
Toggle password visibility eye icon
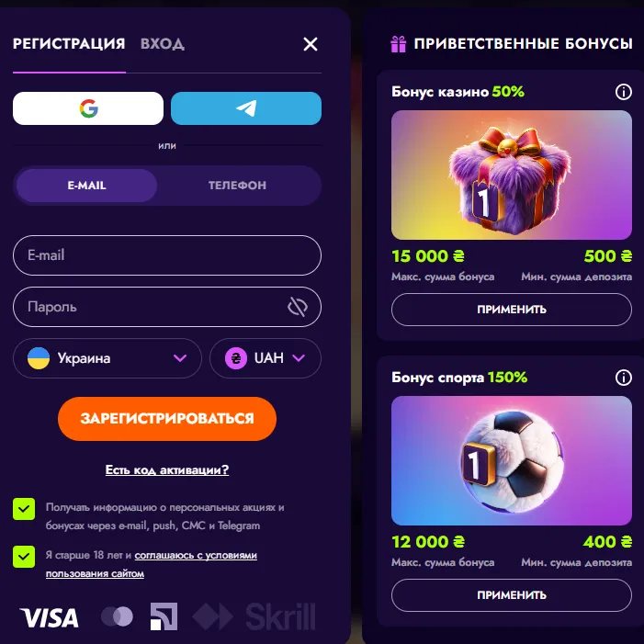[298, 307]
